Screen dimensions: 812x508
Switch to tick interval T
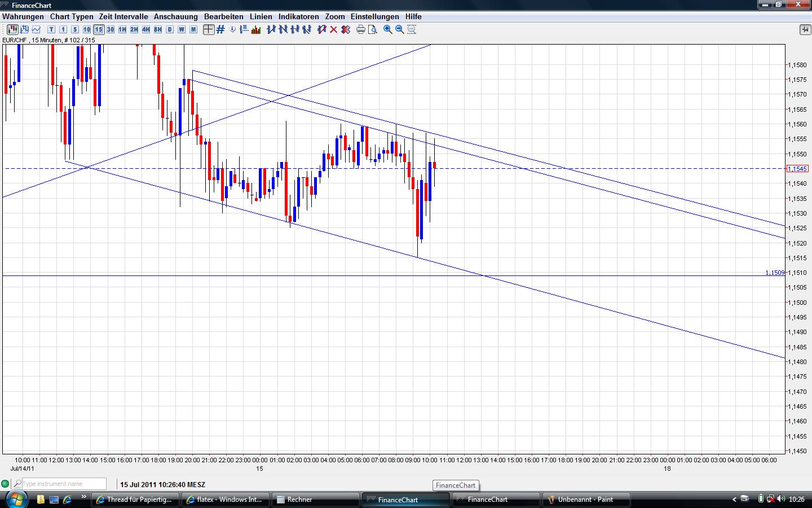coord(51,29)
